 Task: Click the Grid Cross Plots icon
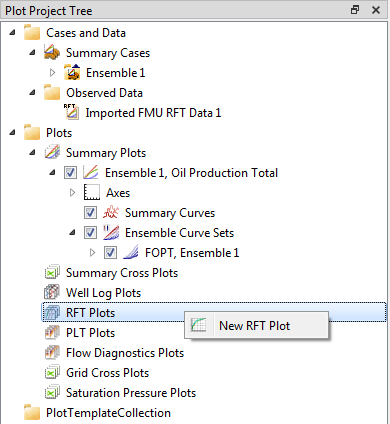(52, 372)
